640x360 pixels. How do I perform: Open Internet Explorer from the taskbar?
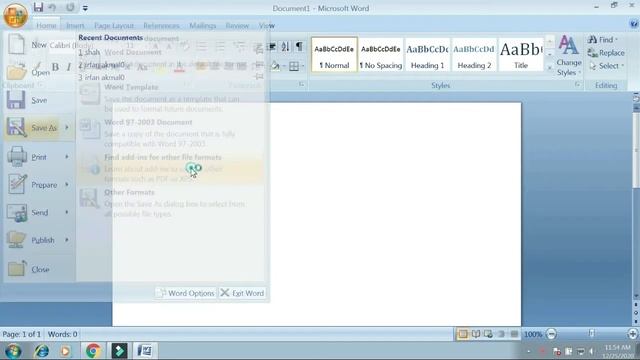42,351
